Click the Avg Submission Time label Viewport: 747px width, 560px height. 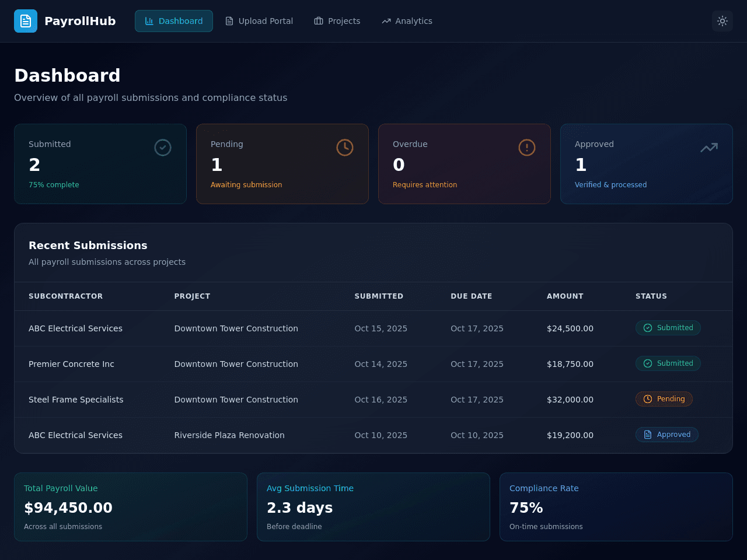click(x=310, y=488)
